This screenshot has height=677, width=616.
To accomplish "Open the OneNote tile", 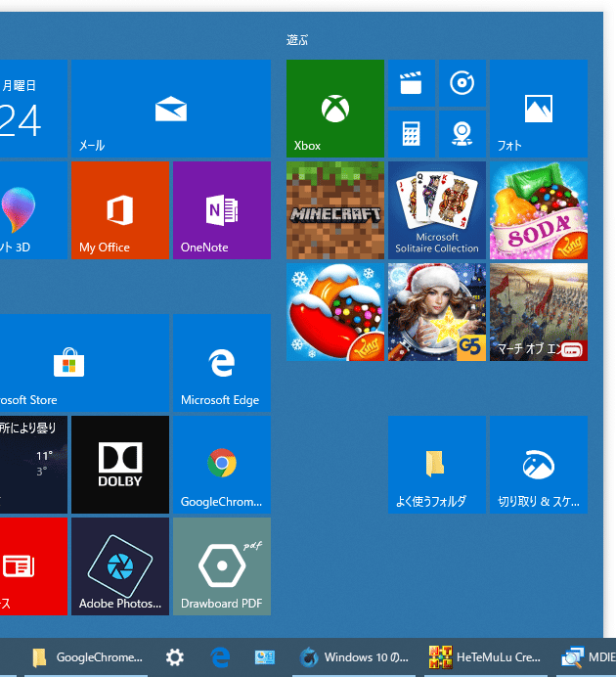I will pos(222,210).
